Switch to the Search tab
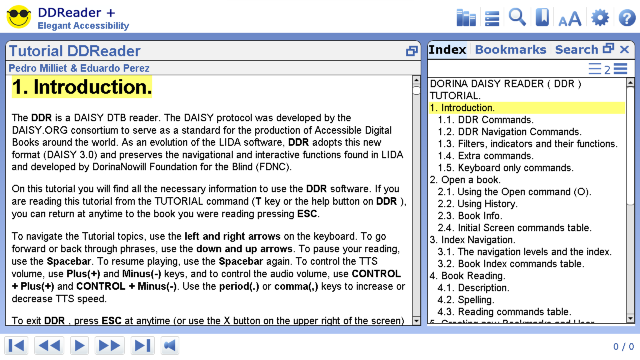This screenshot has height=360, width=640. point(576,49)
